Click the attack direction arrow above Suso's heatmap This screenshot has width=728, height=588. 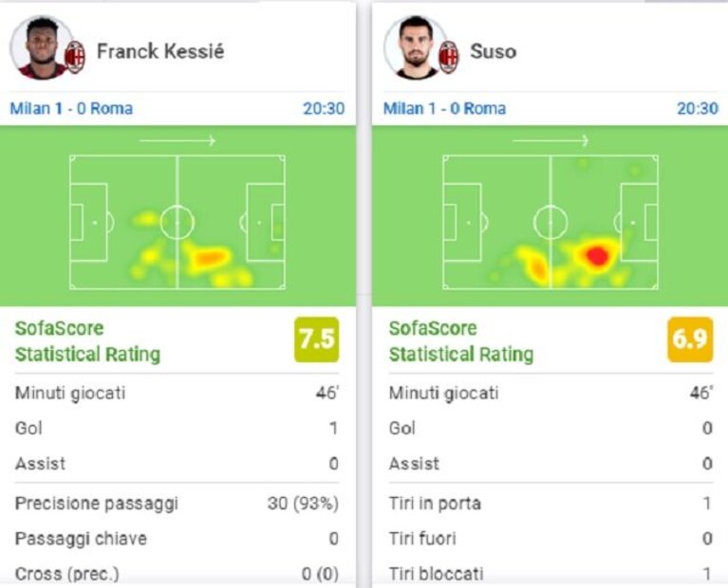click(x=551, y=140)
